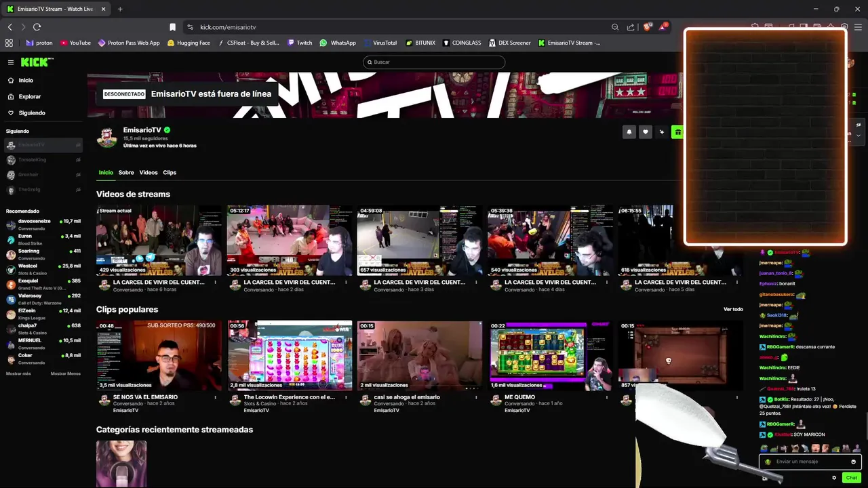This screenshot has width=868, height=488.
Task: Collapse chat panel with the chevron arrow
Action: tap(859, 135)
